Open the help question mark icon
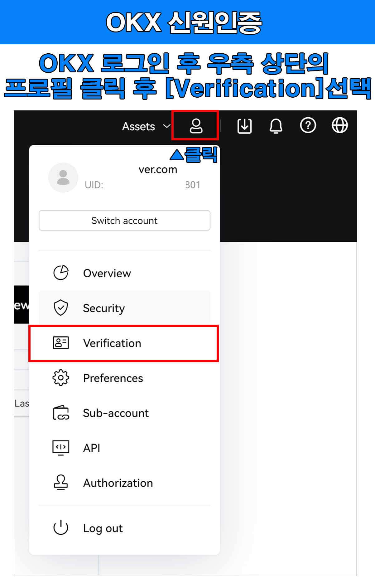 pyautogui.click(x=308, y=126)
